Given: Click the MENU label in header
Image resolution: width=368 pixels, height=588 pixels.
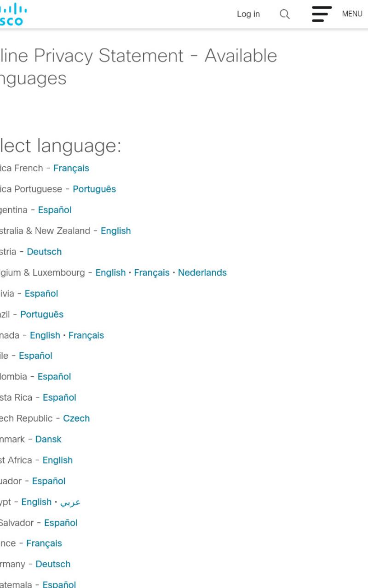Looking at the screenshot, I should tap(352, 14).
